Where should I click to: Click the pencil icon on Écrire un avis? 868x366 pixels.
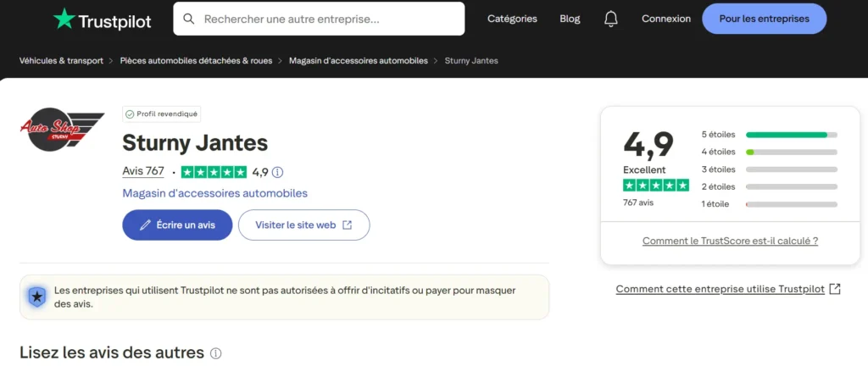(145, 225)
